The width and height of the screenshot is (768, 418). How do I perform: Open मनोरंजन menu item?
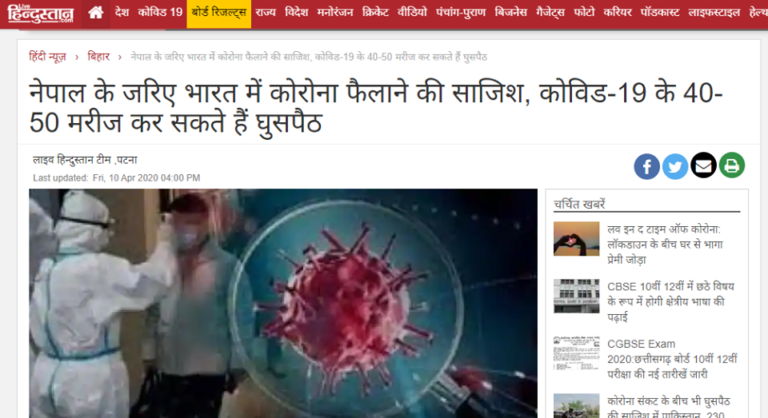click(x=335, y=12)
